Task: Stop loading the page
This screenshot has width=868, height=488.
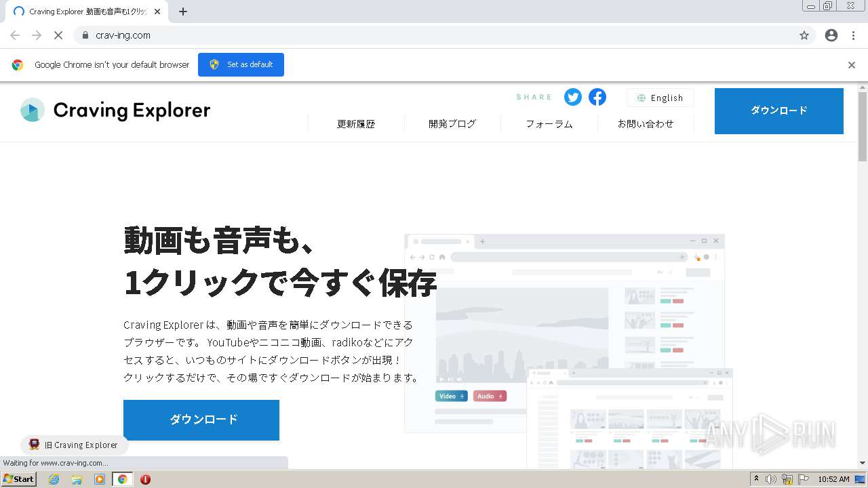Action: tap(58, 35)
